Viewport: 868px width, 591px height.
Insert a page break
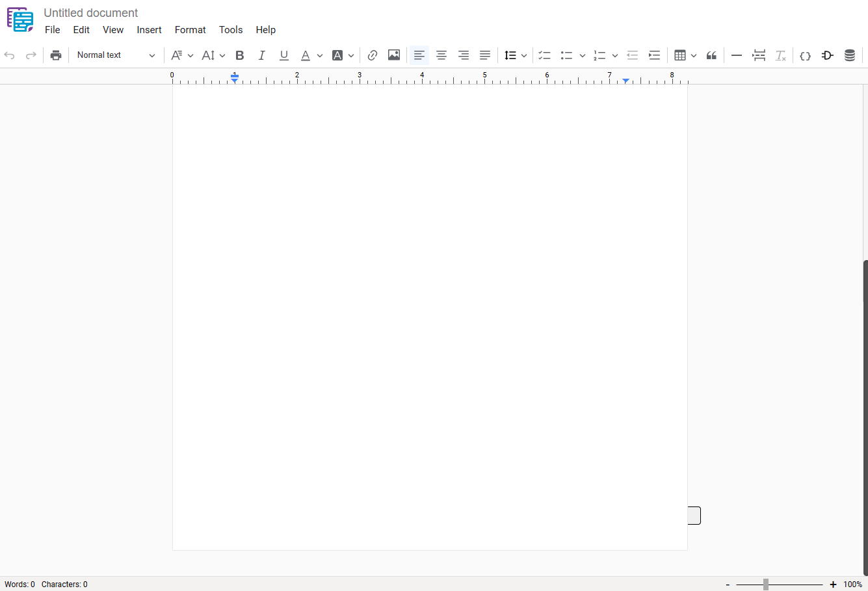point(759,55)
